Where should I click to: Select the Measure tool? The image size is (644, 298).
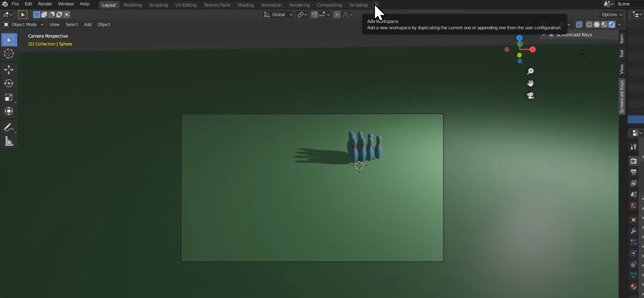tap(9, 141)
